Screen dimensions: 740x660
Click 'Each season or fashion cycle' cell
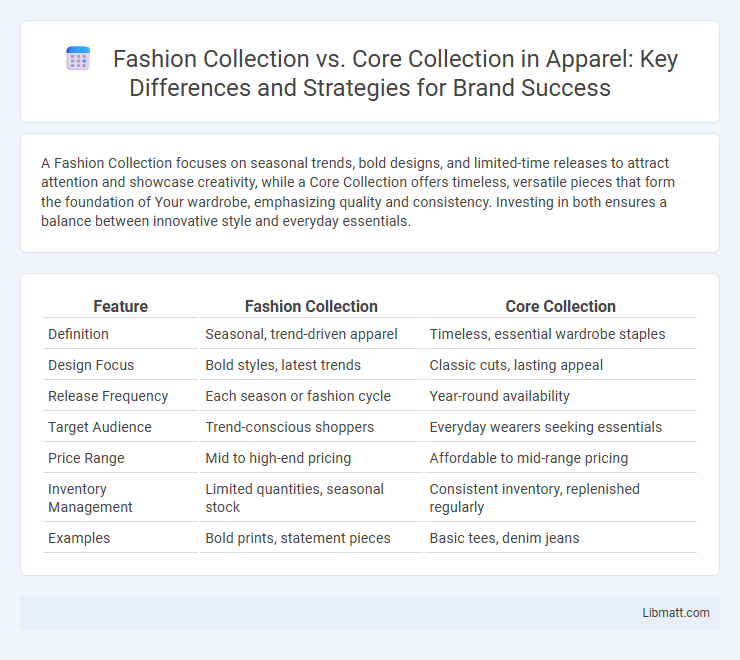[298, 396]
